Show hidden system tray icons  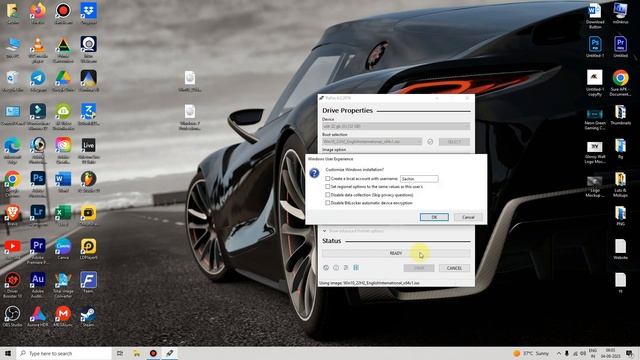[558, 353]
